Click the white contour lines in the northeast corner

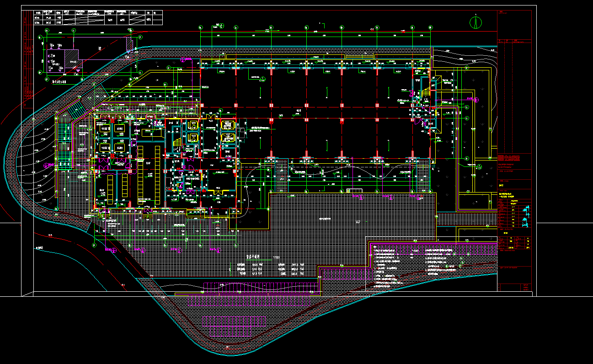pos(462,56)
